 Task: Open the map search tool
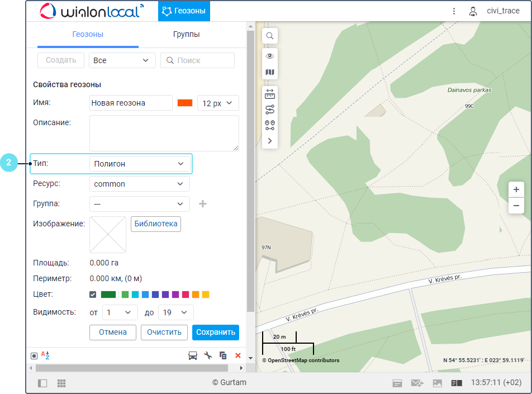(270, 36)
